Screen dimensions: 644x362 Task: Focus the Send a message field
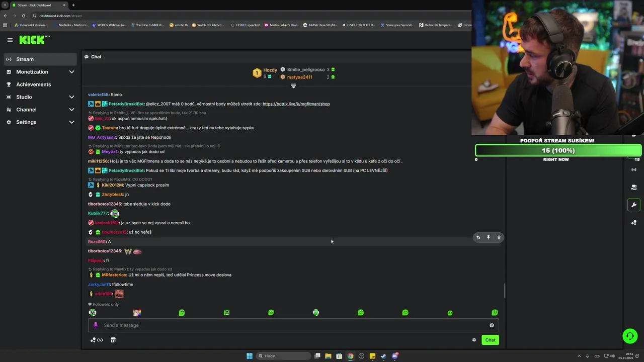tap(293, 325)
